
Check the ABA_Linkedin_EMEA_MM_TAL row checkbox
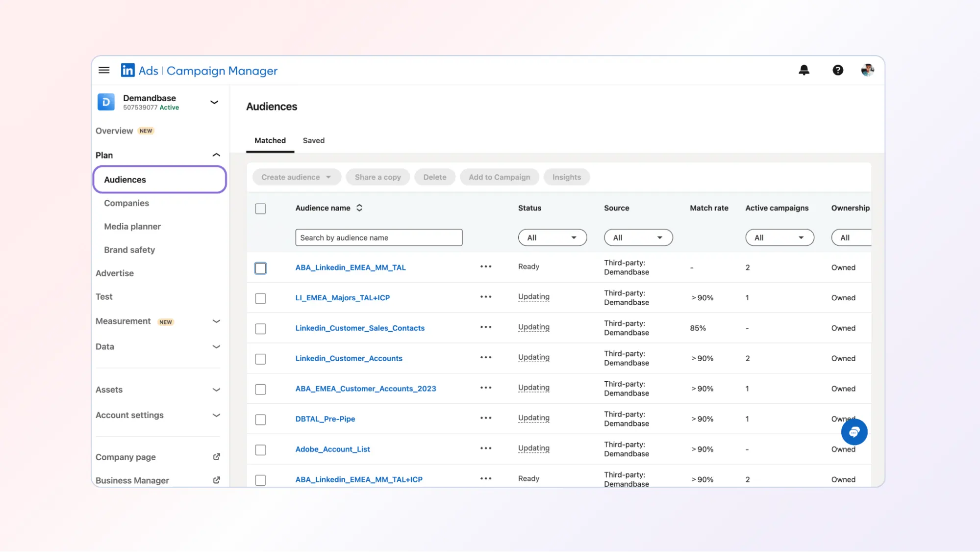tap(260, 268)
